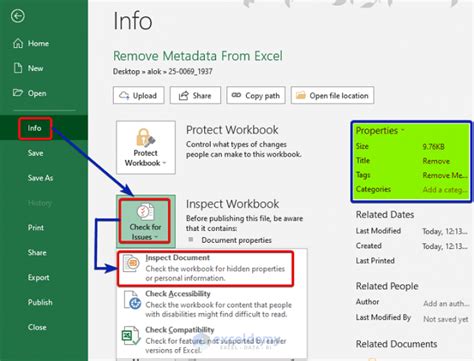The height and width of the screenshot is (361, 474).
Task: Click the back arrow circle icon
Action: tap(18, 16)
